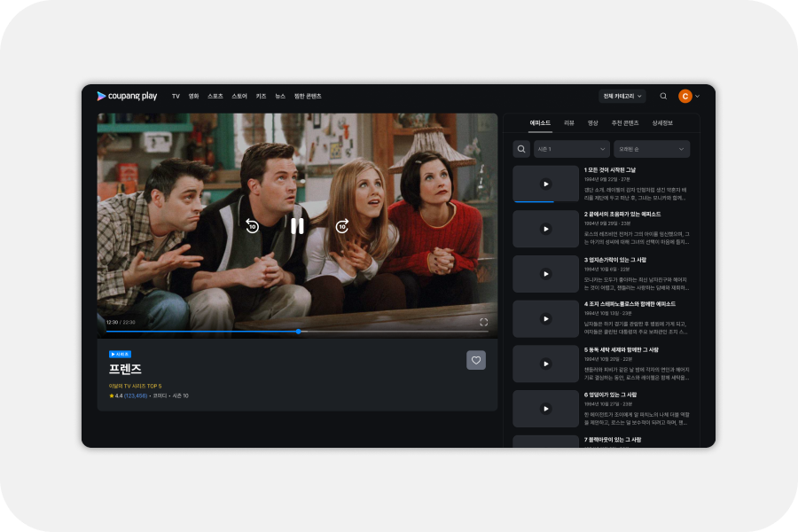Skip forward 10 seconds

pos(342,225)
